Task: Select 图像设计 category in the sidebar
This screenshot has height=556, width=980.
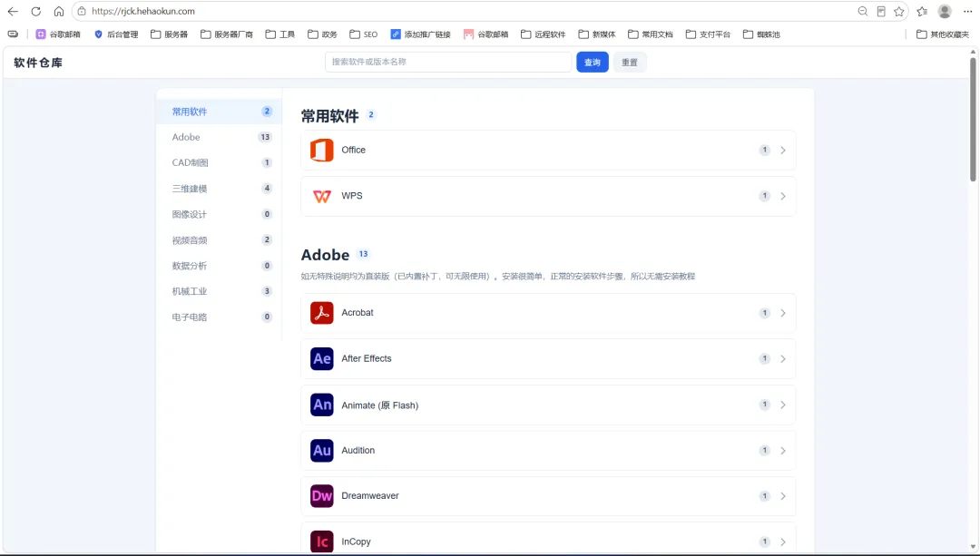Action: coord(220,214)
